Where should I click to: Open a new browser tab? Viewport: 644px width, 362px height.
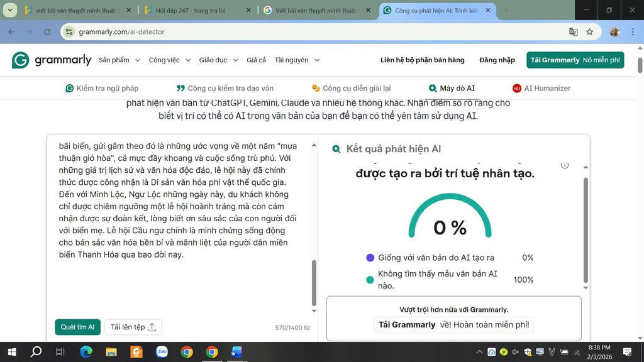pos(506,10)
